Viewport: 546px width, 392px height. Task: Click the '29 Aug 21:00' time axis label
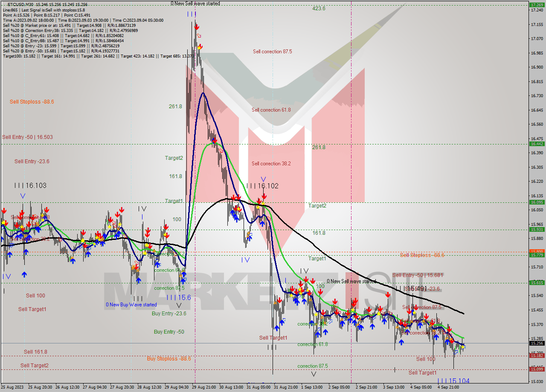204,387
